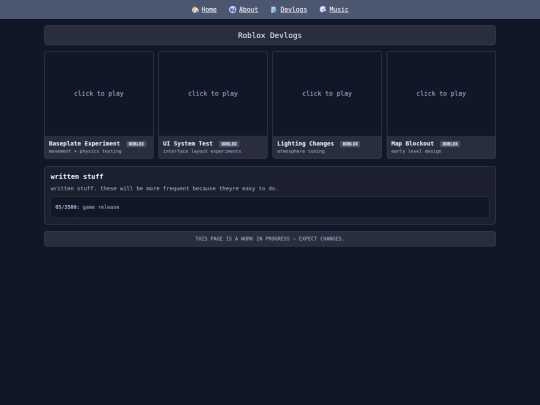Image resolution: width=540 pixels, height=405 pixels.
Task: Go to the About page link
Action: click(x=248, y=10)
